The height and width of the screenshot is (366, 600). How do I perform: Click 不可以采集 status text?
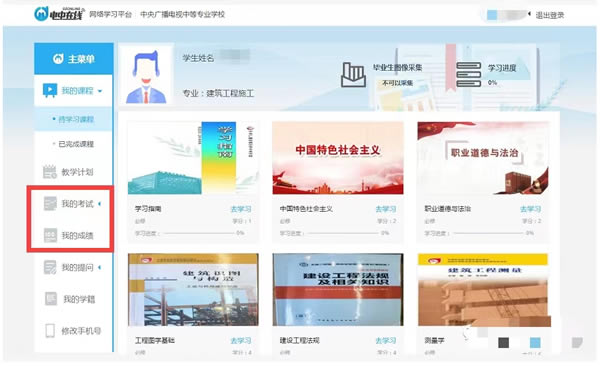[398, 83]
